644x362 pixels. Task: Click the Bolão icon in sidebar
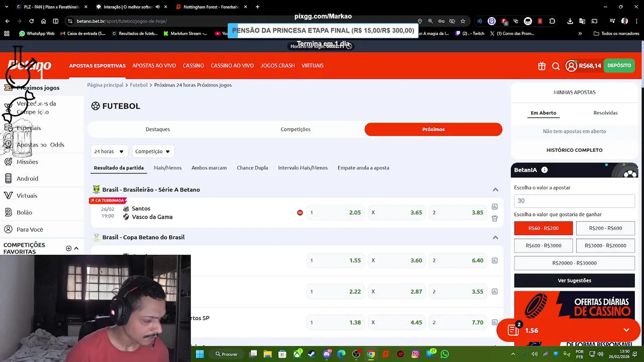coord(8,212)
